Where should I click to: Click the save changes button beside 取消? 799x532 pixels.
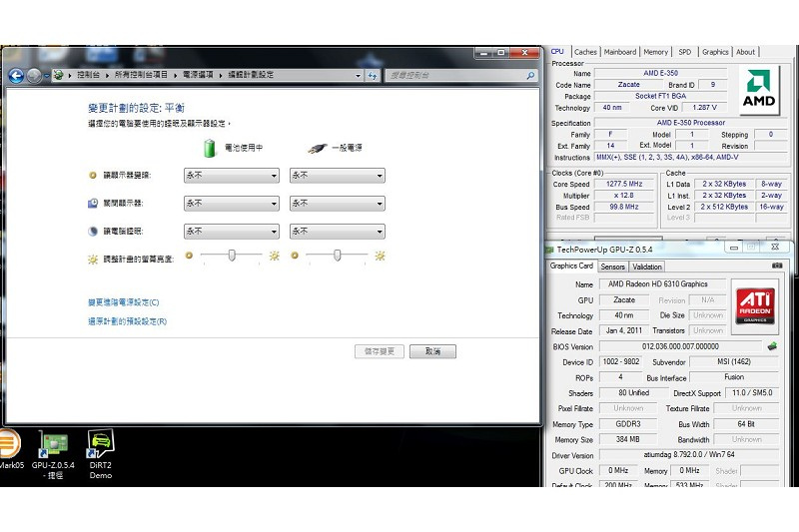pos(380,351)
